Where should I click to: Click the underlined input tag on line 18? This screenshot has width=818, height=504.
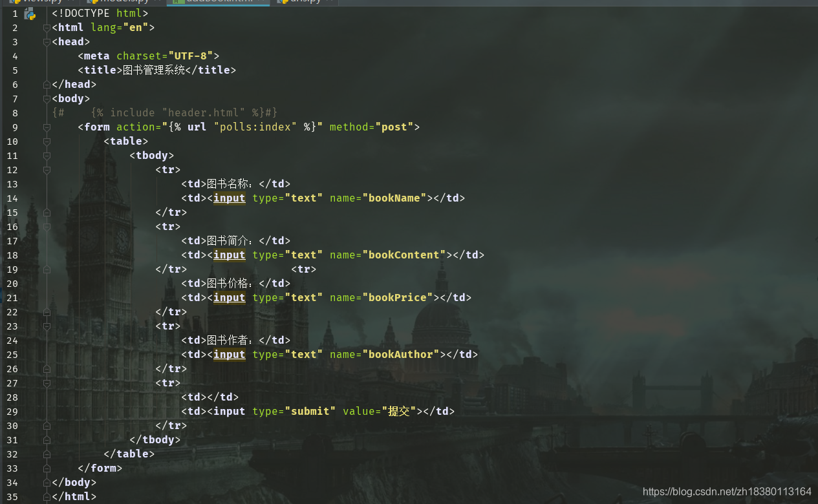tap(230, 255)
